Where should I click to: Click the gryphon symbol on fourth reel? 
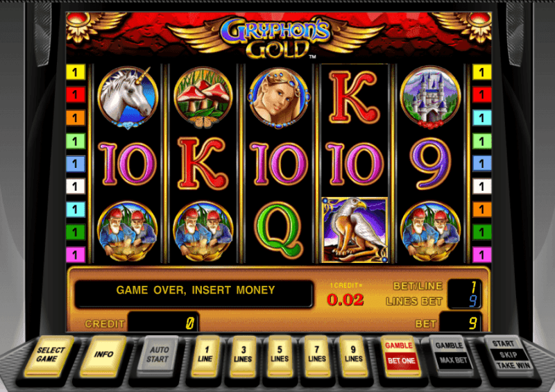tap(355, 230)
